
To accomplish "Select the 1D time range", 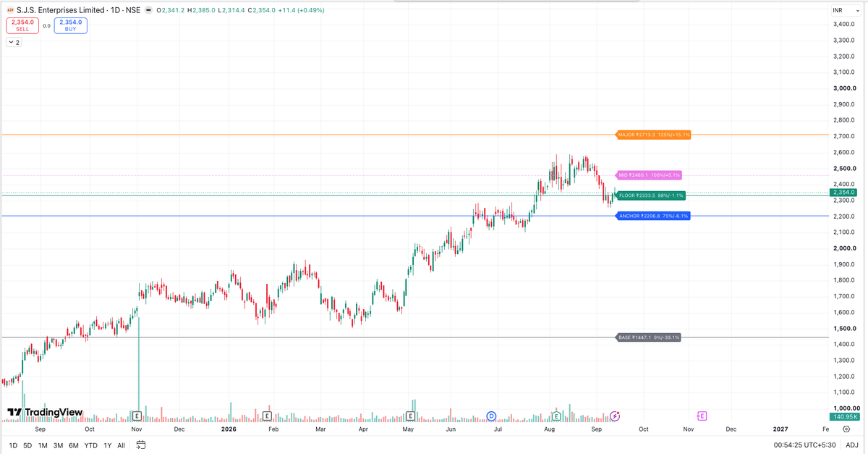I will pyautogui.click(x=13, y=445).
